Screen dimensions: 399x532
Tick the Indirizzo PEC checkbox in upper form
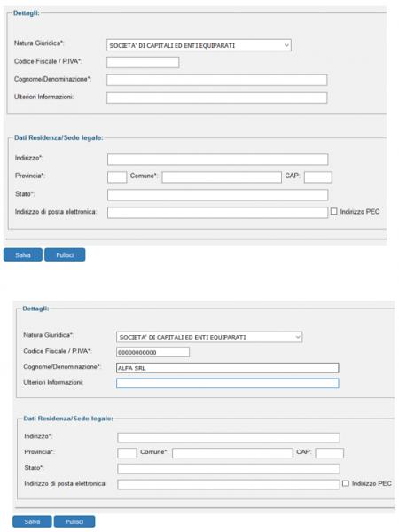[x=334, y=211]
